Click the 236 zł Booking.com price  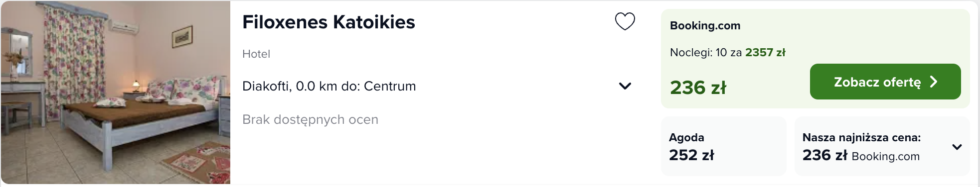tap(698, 88)
